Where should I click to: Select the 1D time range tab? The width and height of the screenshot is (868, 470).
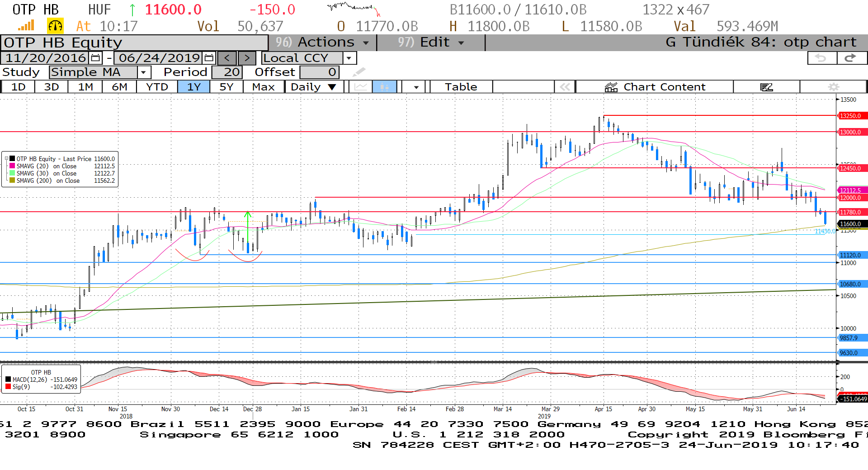[18, 87]
